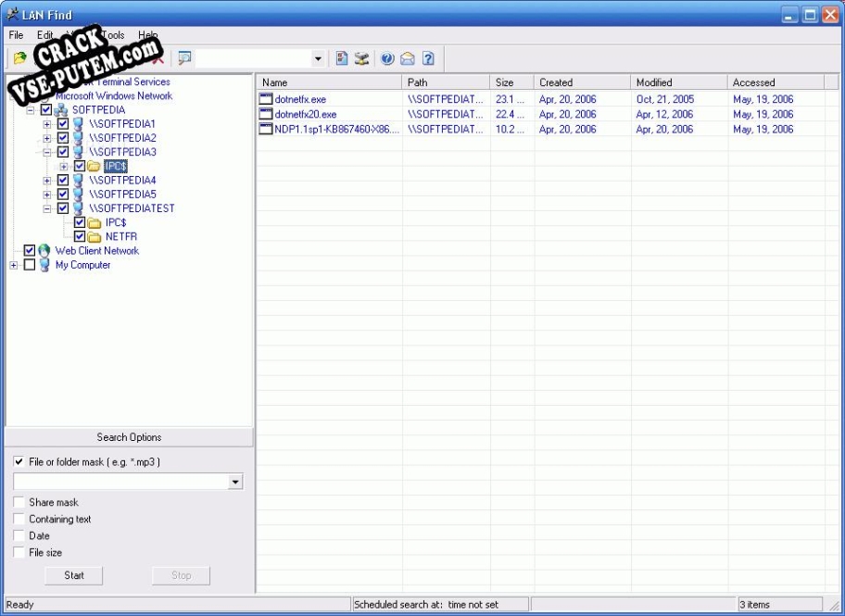Click the envelope mail toolbar icon

pyautogui.click(x=408, y=58)
